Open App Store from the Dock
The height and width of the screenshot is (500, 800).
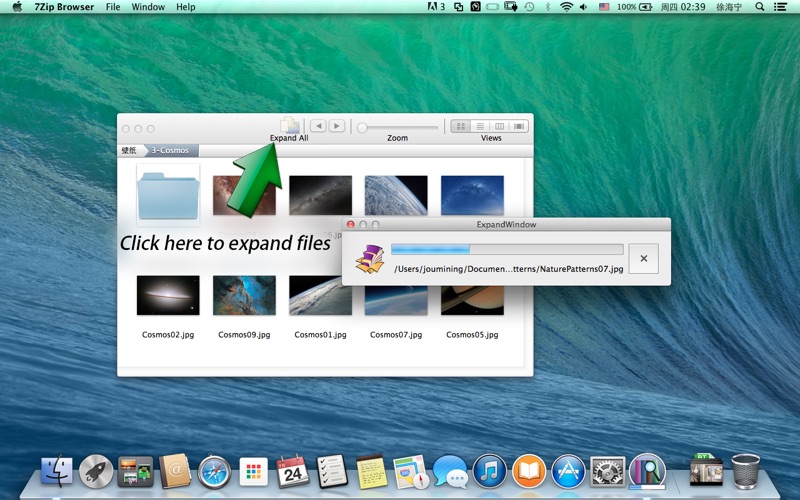tap(568, 471)
